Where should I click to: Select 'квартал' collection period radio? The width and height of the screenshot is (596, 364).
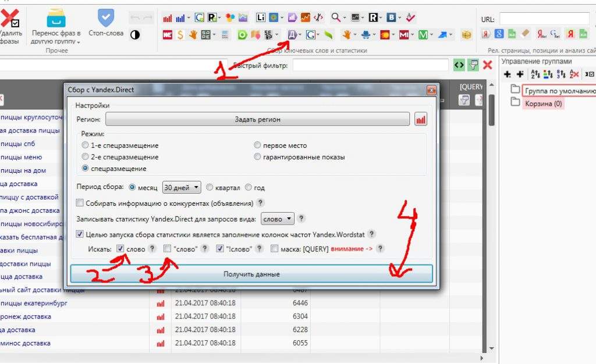(x=210, y=187)
